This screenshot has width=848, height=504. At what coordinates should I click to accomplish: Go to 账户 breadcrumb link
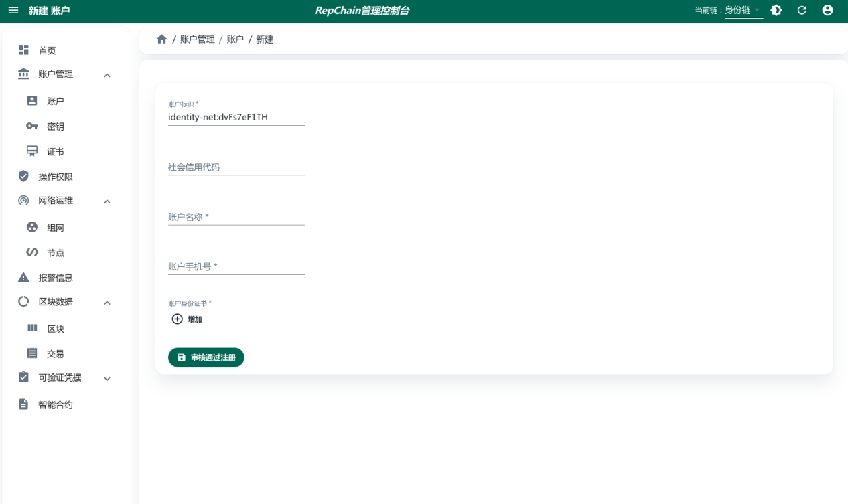coord(235,39)
